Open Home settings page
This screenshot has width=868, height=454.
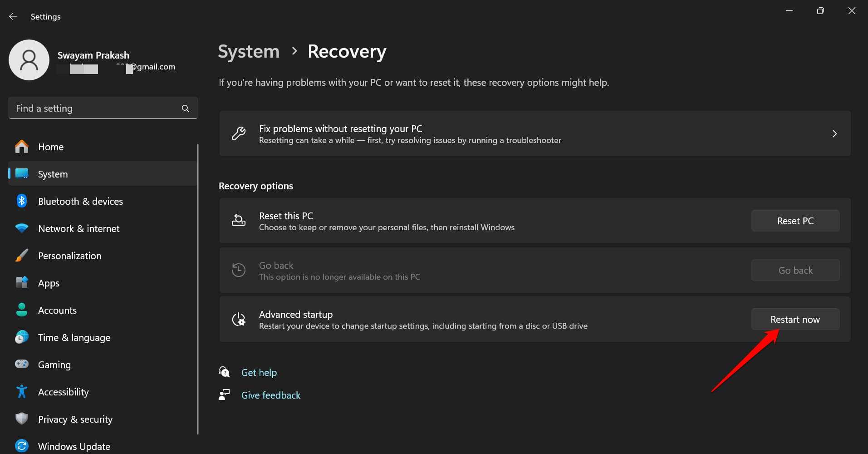(103, 147)
